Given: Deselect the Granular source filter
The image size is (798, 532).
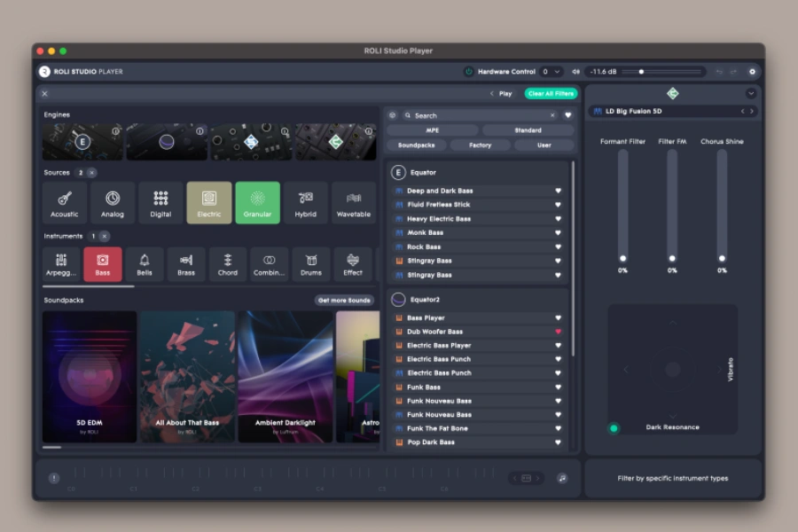Looking at the screenshot, I should [x=257, y=203].
